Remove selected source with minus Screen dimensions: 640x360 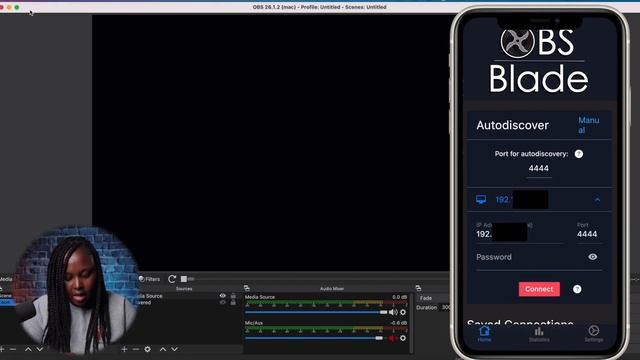click(x=136, y=349)
